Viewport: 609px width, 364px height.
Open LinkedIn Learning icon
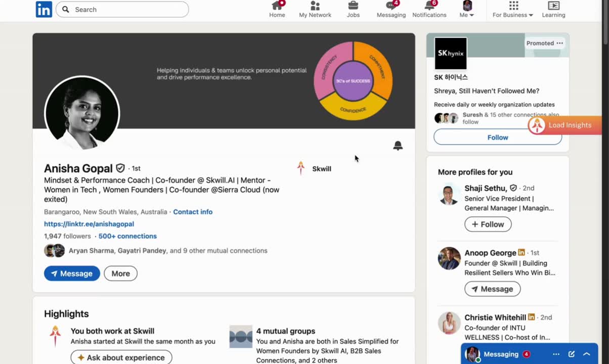click(553, 10)
